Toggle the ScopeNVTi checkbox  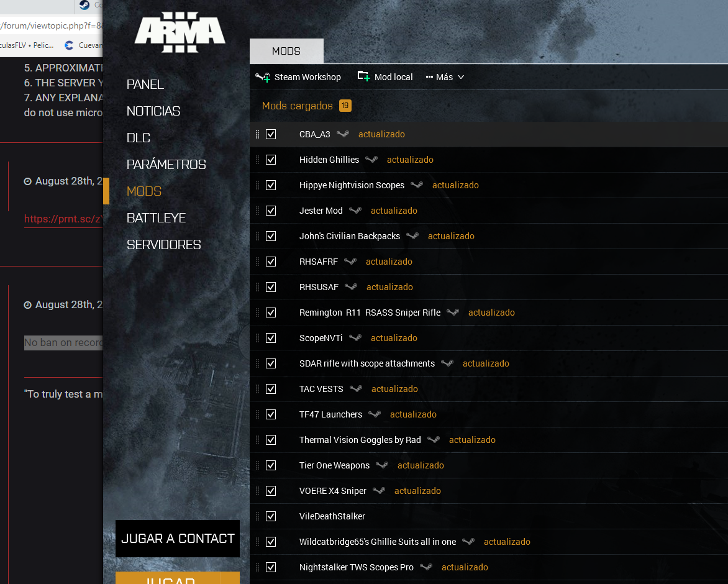pyautogui.click(x=271, y=339)
